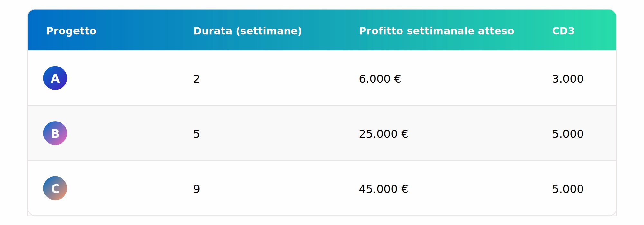Select duration value 5 for project B
Viewport: 644px width, 225px height.
pyautogui.click(x=196, y=134)
